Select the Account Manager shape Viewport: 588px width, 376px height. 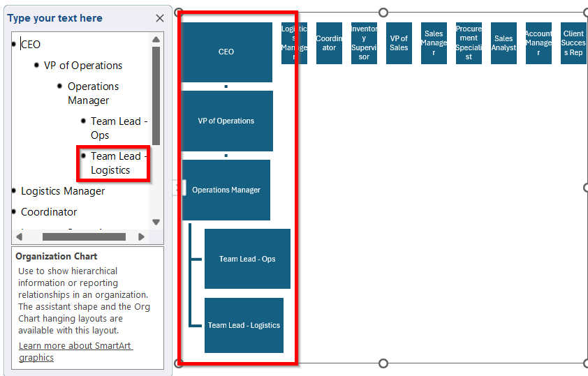(x=538, y=43)
